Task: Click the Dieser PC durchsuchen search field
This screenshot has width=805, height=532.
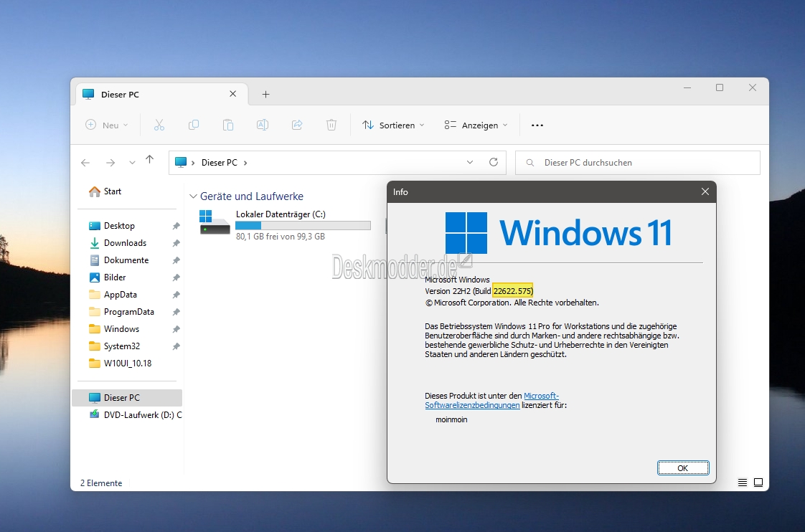Action: [x=638, y=163]
